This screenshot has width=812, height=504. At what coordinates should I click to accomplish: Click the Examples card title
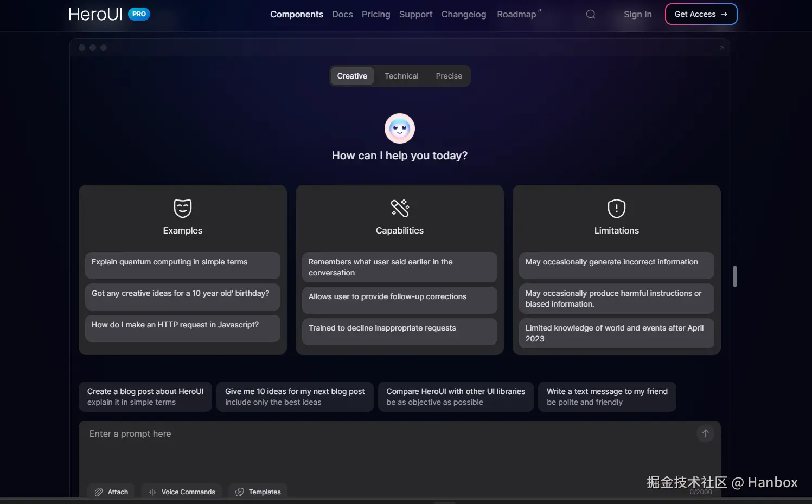click(183, 230)
